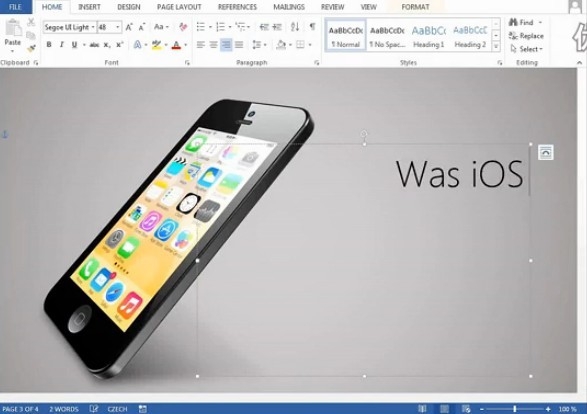Open highlight color dropdown arrow

(165, 45)
